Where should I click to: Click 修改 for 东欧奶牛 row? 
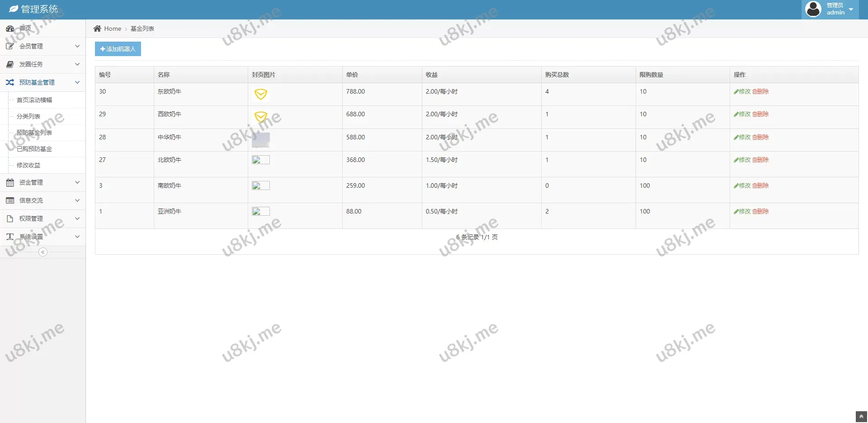[x=742, y=91]
